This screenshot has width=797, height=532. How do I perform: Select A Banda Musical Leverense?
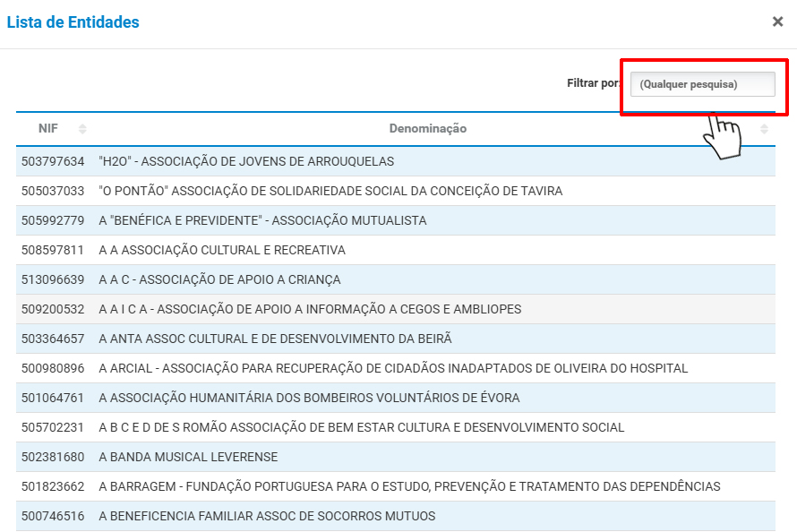[188, 458]
